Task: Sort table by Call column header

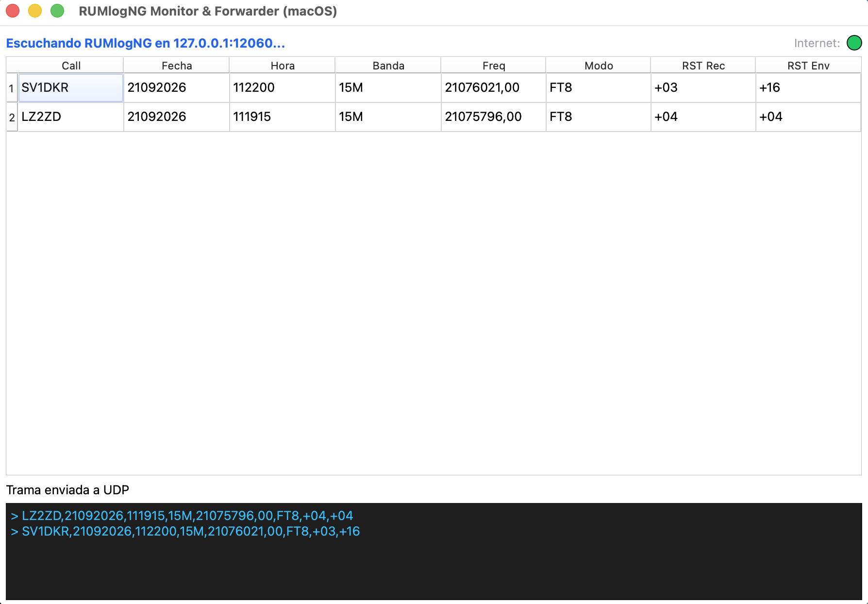Action: pos(71,66)
